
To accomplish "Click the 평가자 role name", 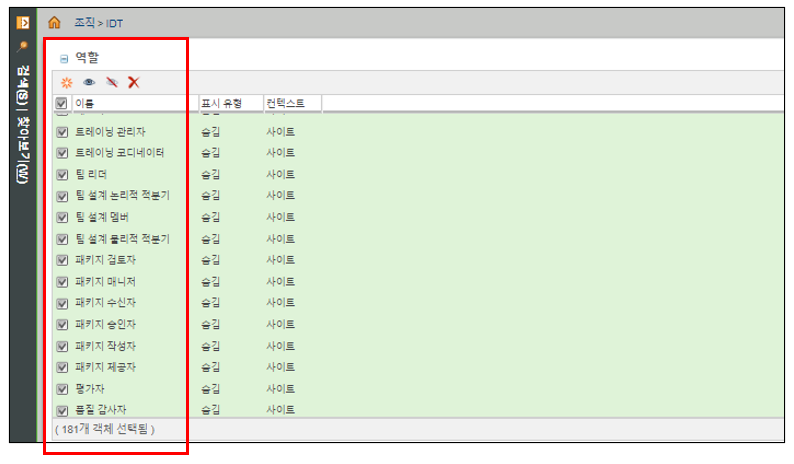I will coord(90,389).
